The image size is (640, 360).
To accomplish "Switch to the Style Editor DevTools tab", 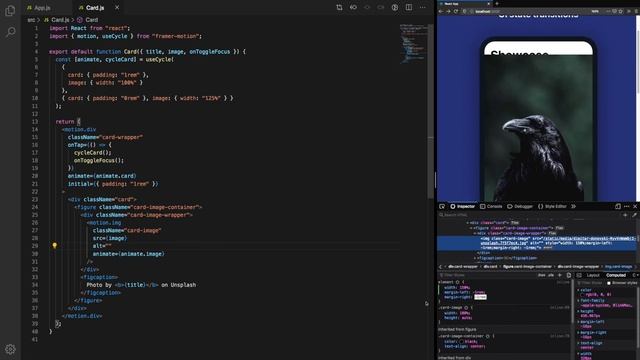I will click(x=552, y=207).
